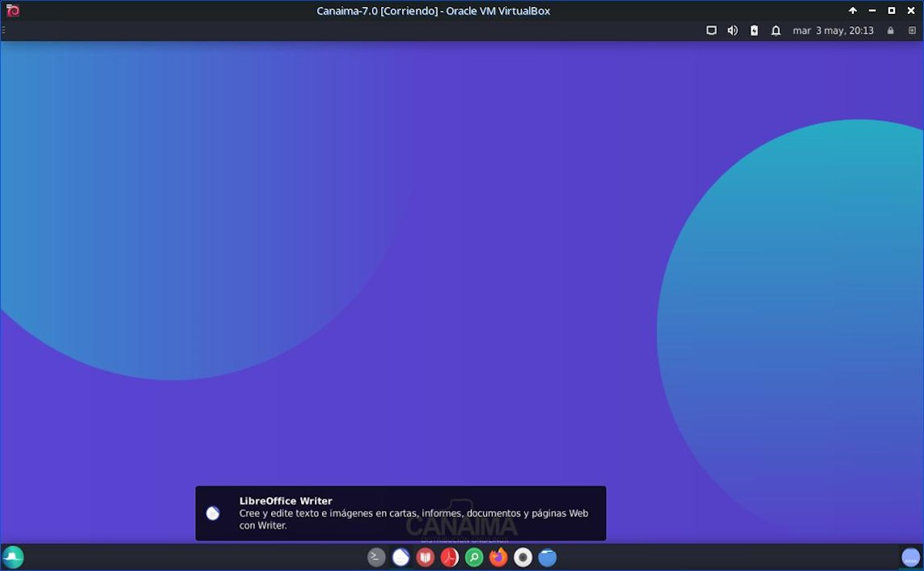924x571 pixels.
Task: Open the red PDF viewer dock icon
Action: [450, 557]
